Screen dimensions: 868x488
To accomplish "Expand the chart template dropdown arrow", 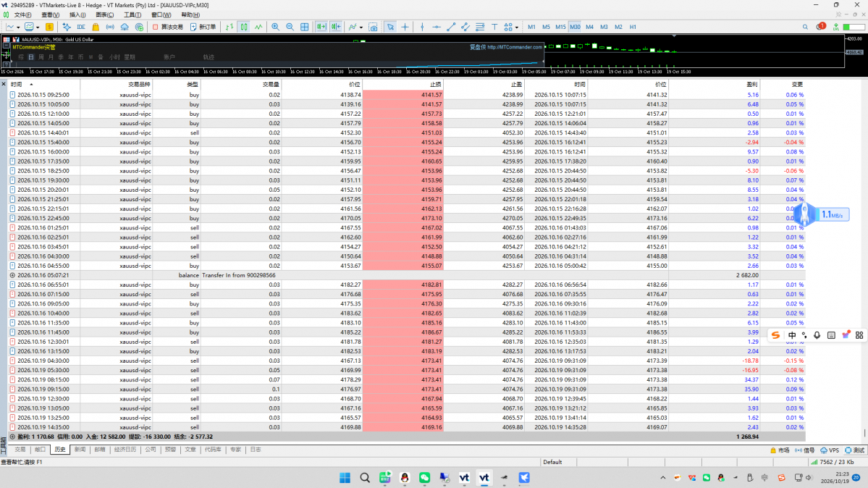I will (x=38, y=27).
